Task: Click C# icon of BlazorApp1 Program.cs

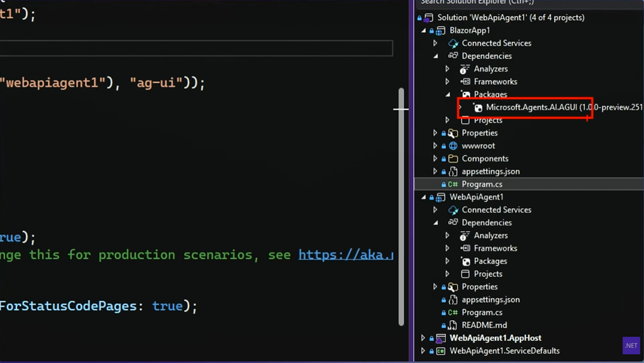Action: (x=453, y=184)
